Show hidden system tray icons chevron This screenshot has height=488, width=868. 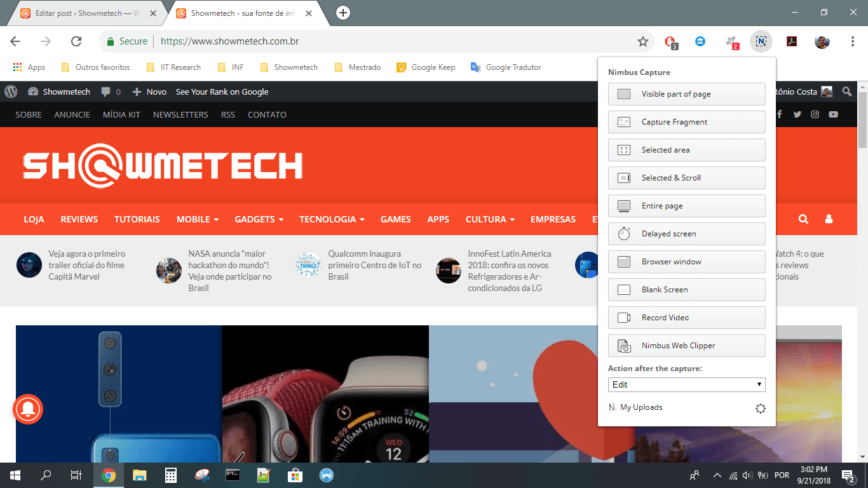click(717, 475)
